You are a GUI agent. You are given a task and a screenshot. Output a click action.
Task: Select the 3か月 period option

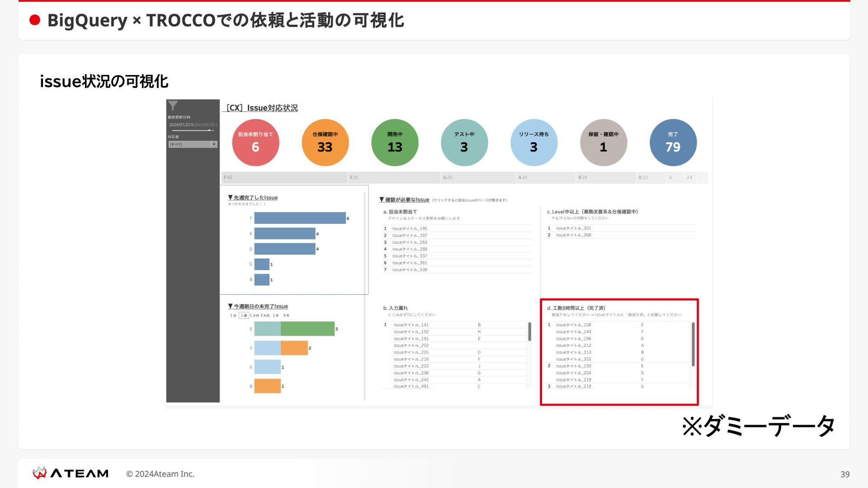tap(265, 315)
